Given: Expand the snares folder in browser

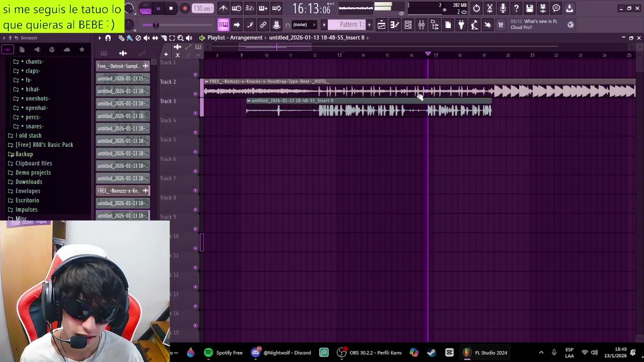Looking at the screenshot, I should [x=34, y=126].
